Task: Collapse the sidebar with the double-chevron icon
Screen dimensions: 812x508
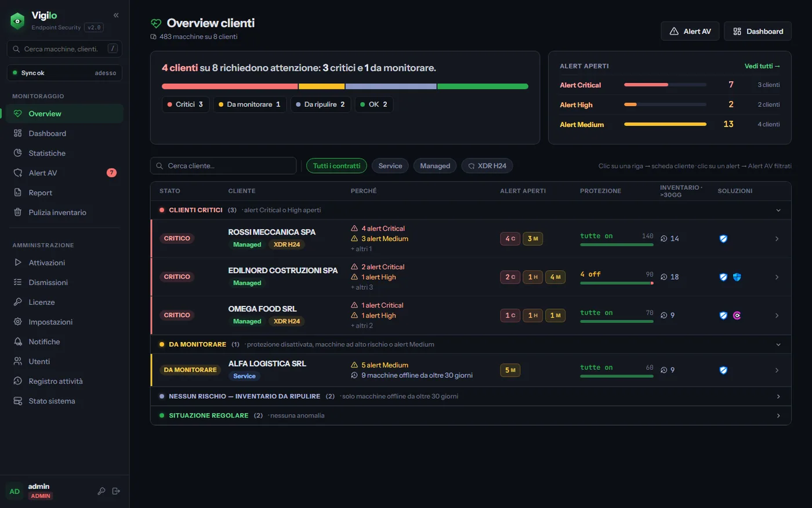Action: [116, 15]
